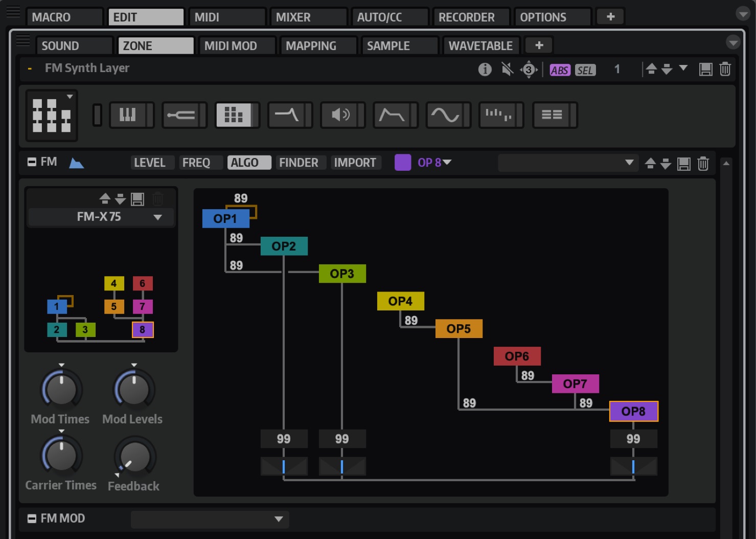Toggle the ABS edit mode button
The width and height of the screenshot is (756, 539).
[560, 70]
